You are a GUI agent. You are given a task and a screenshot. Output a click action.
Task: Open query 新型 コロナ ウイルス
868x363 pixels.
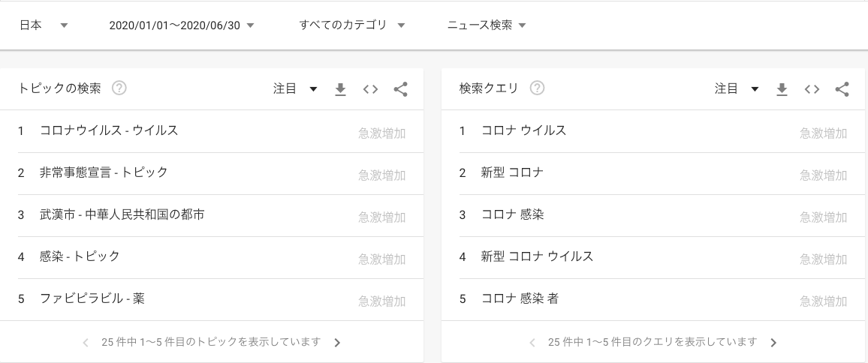point(654,257)
